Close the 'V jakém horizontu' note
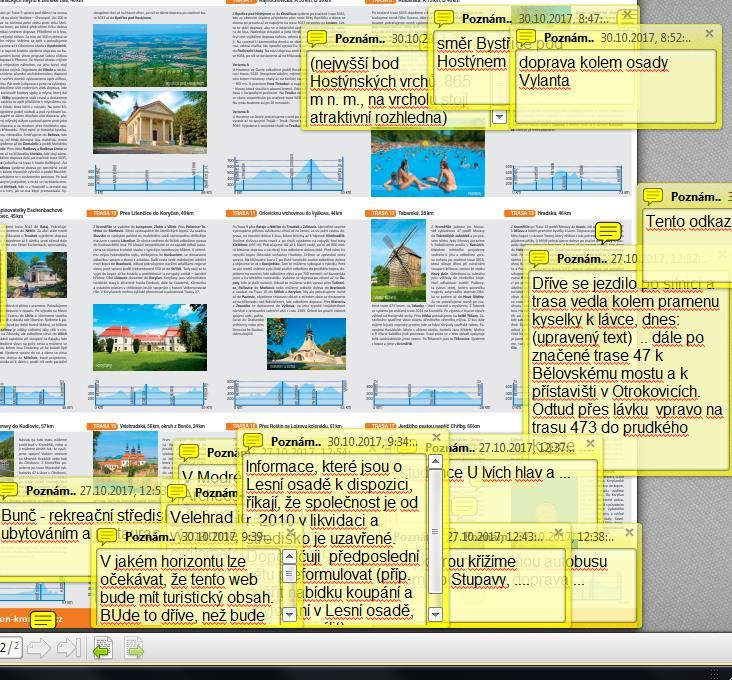The height and width of the screenshot is (680, 732). pyautogui.click(x=289, y=532)
